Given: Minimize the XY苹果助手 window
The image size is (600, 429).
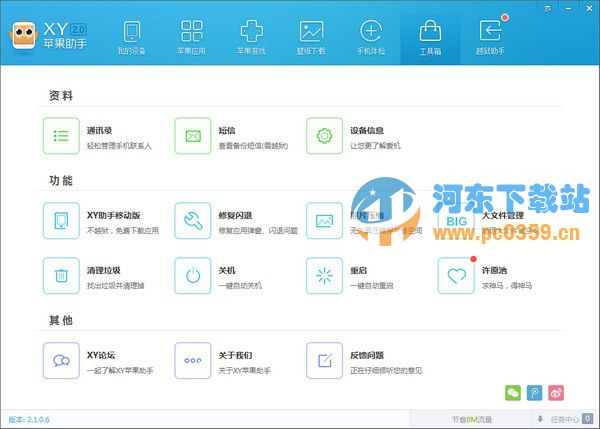Looking at the screenshot, I should coord(569,8).
